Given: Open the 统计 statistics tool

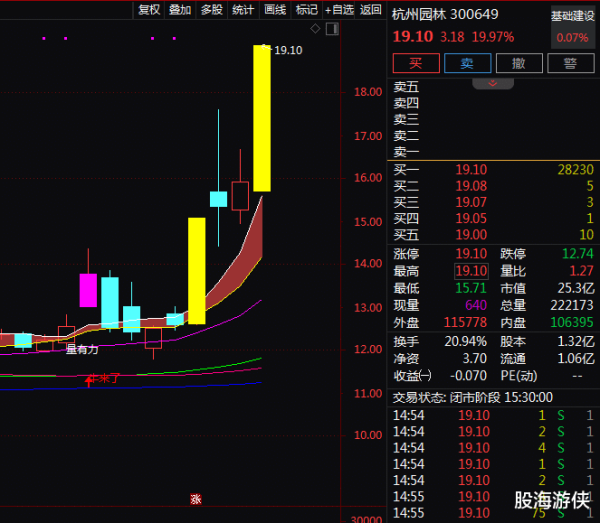Looking at the screenshot, I should [x=243, y=10].
